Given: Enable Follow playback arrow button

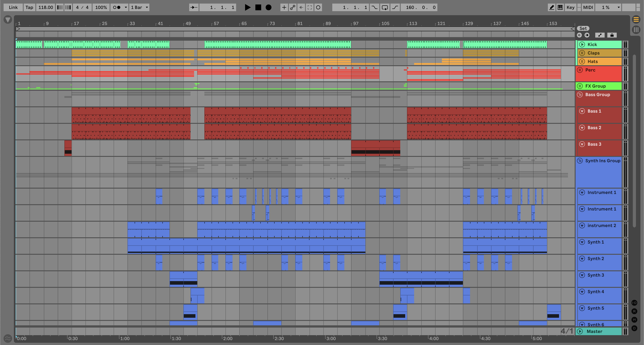Looking at the screenshot, I should tap(194, 7).
